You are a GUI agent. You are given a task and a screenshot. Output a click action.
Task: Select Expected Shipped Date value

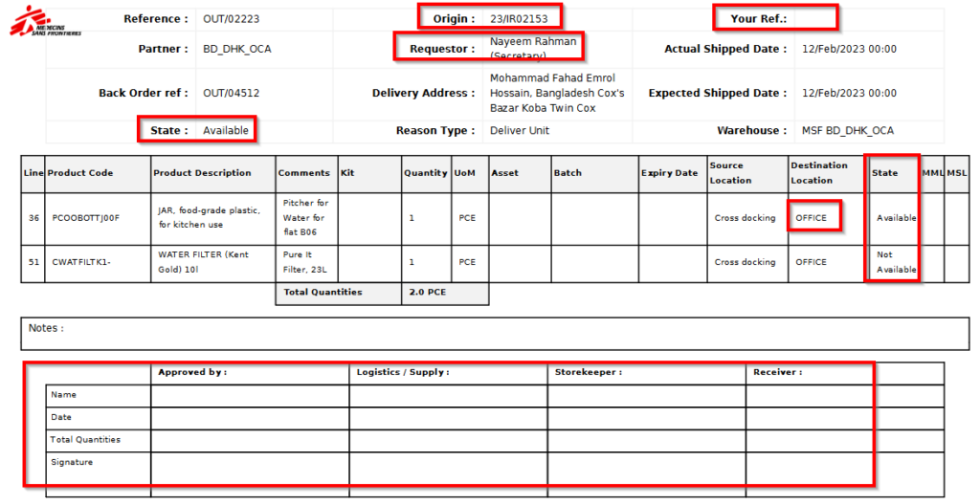pos(849,93)
